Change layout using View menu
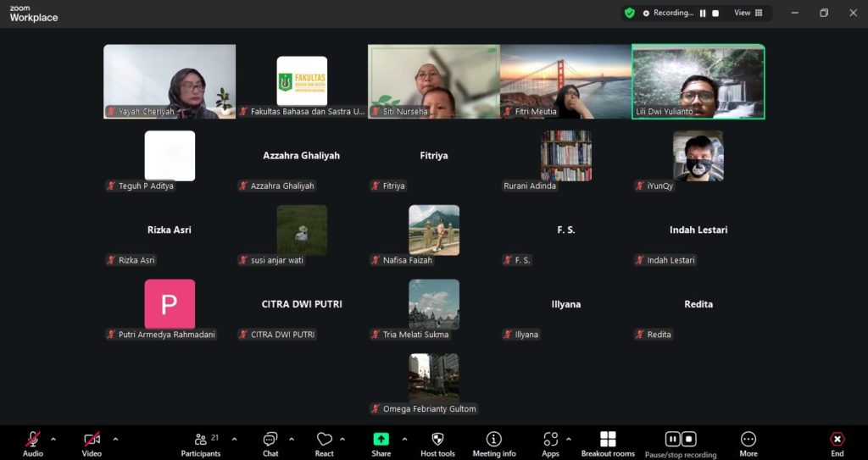This screenshot has height=460, width=868. (x=748, y=13)
